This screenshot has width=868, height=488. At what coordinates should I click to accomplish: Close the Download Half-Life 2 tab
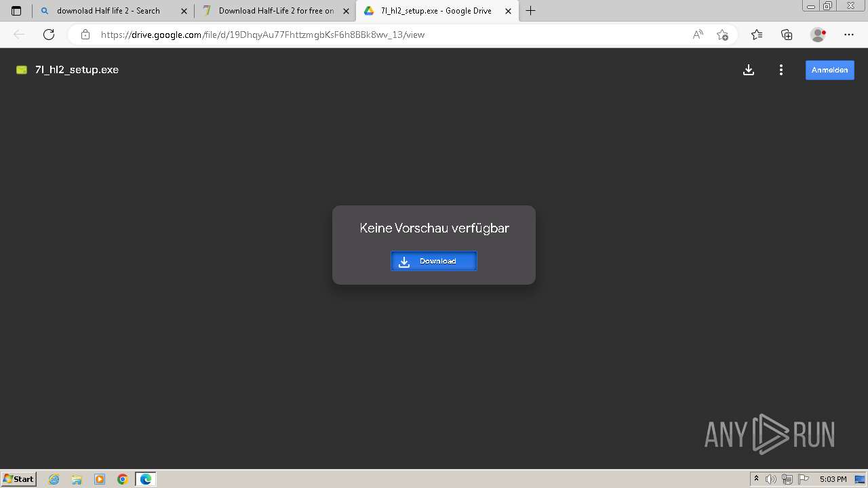347,11
